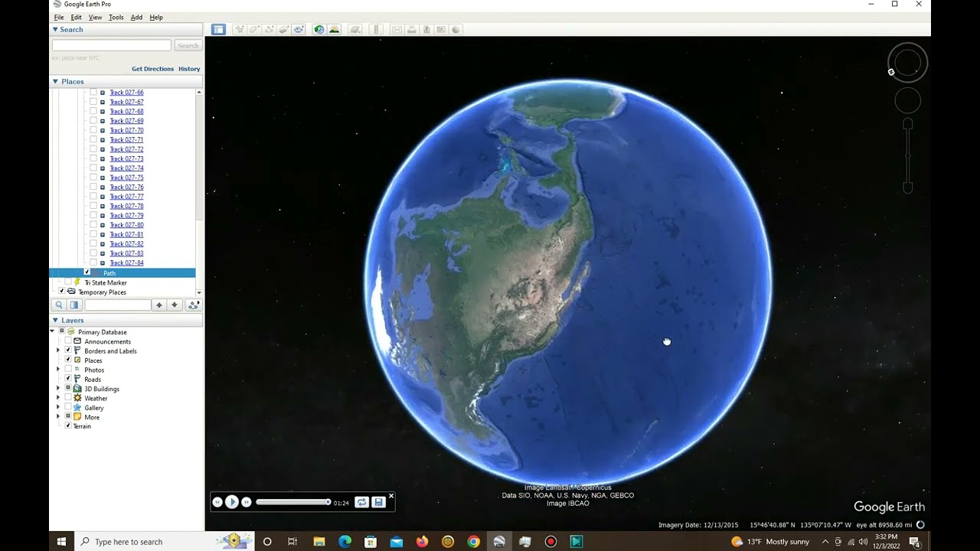The width and height of the screenshot is (980, 551).
Task: Check the Track 027-84 checkbox
Action: pyautogui.click(x=93, y=262)
